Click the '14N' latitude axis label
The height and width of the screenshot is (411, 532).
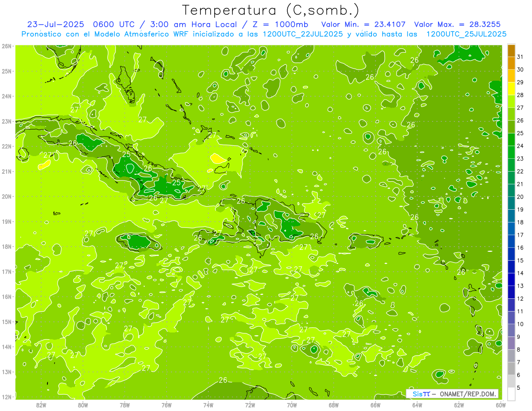tap(6, 347)
